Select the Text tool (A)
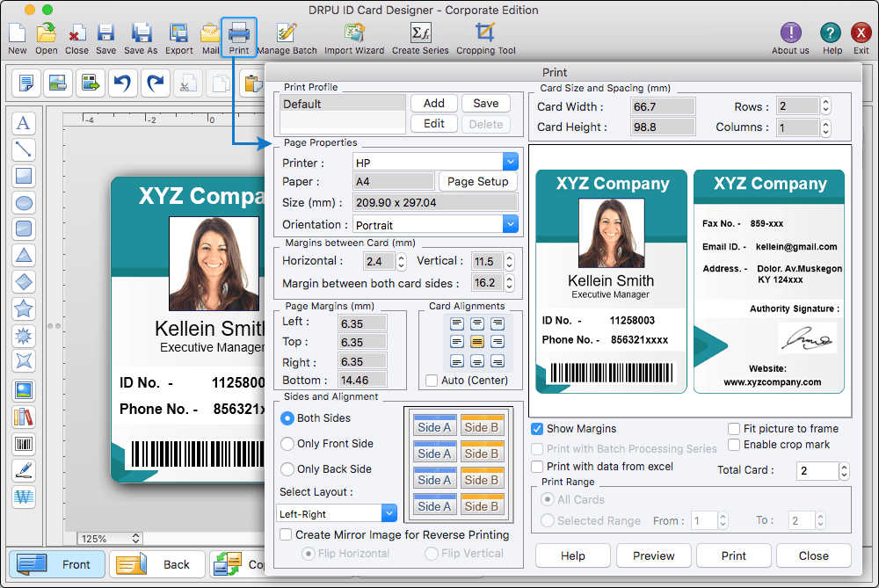The height and width of the screenshot is (588, 879). tap(24, 123)
